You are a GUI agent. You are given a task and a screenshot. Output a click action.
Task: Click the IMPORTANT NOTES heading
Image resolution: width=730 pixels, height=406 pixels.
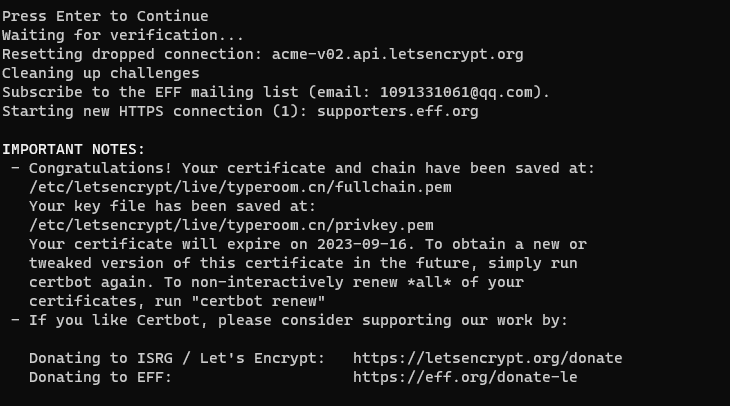click(74, 149)
